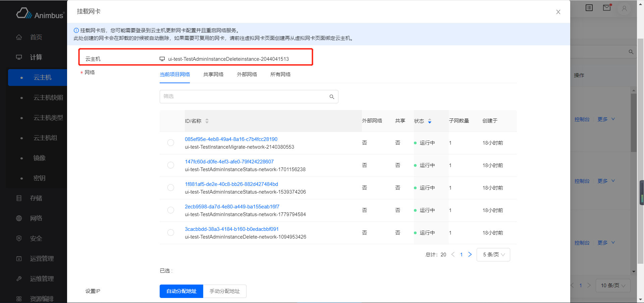Sort by ID/名称 column arrows
This screenshot has height=303, width=644.
[x=207, y=121]
